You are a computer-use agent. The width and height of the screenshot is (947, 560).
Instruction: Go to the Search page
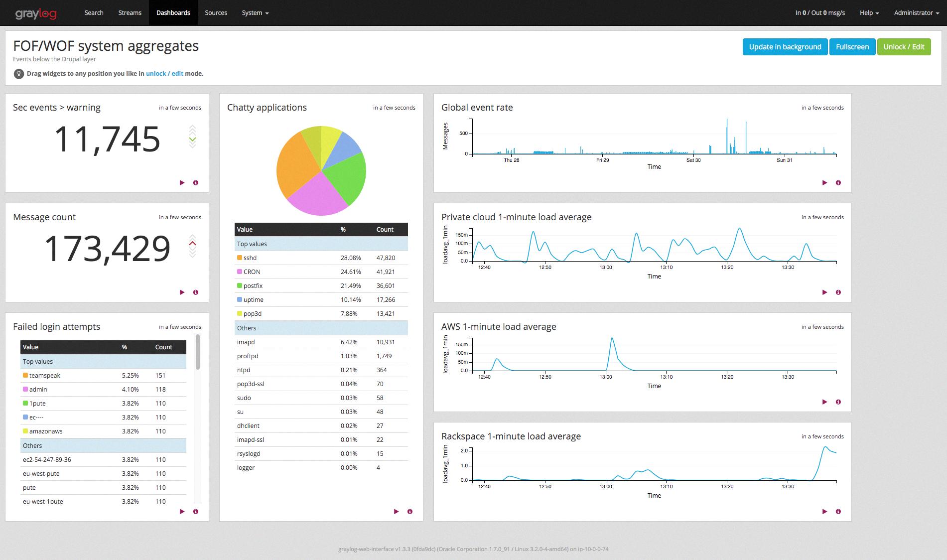tap(94, 13)
